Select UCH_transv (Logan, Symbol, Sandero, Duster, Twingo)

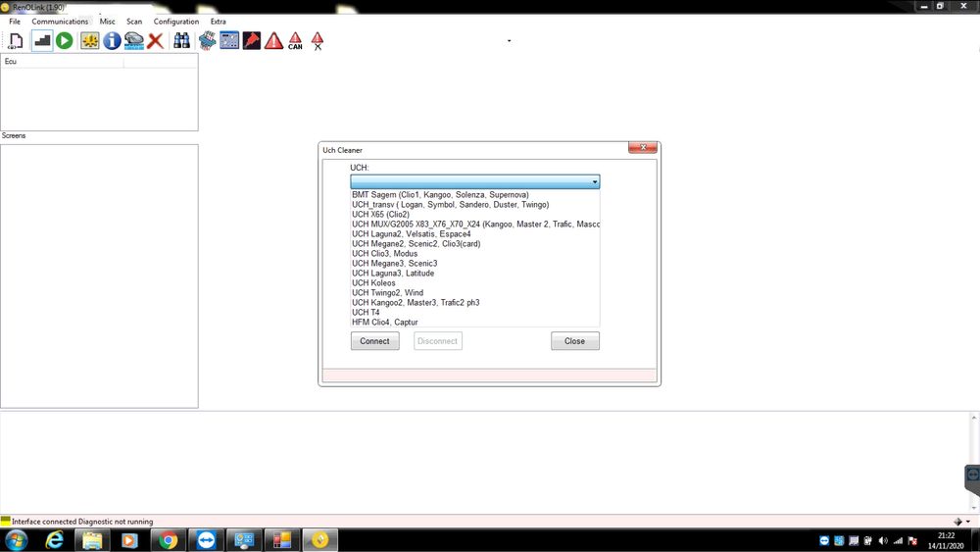click(x=475, y=204)
